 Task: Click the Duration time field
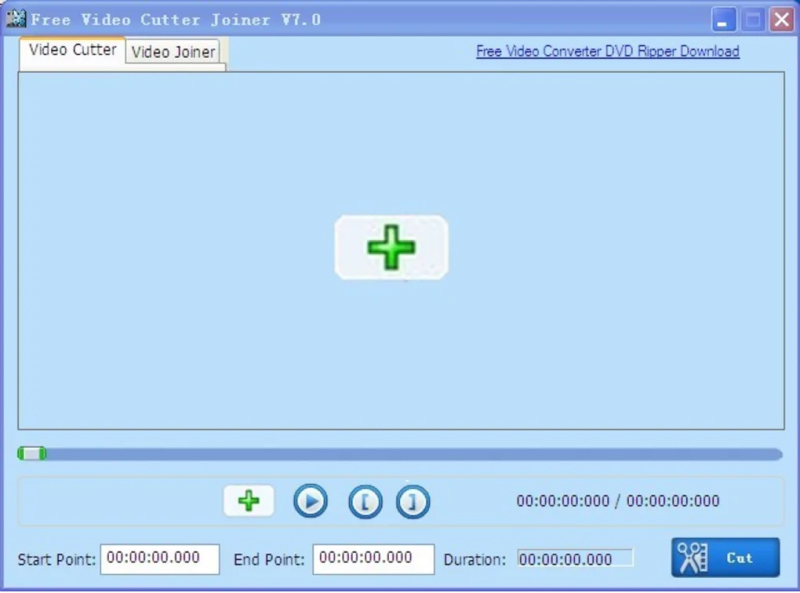pos(575,559)
